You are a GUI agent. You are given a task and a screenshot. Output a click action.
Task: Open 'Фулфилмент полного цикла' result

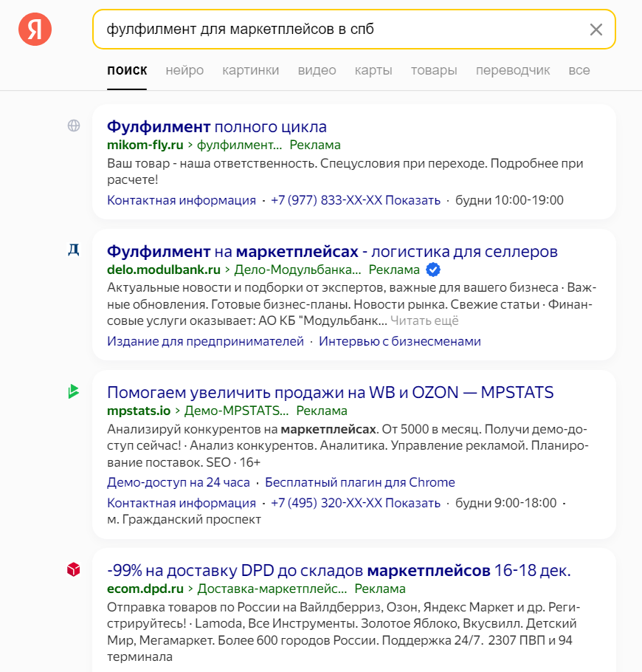pyautogui.click(x=217, y=126)
